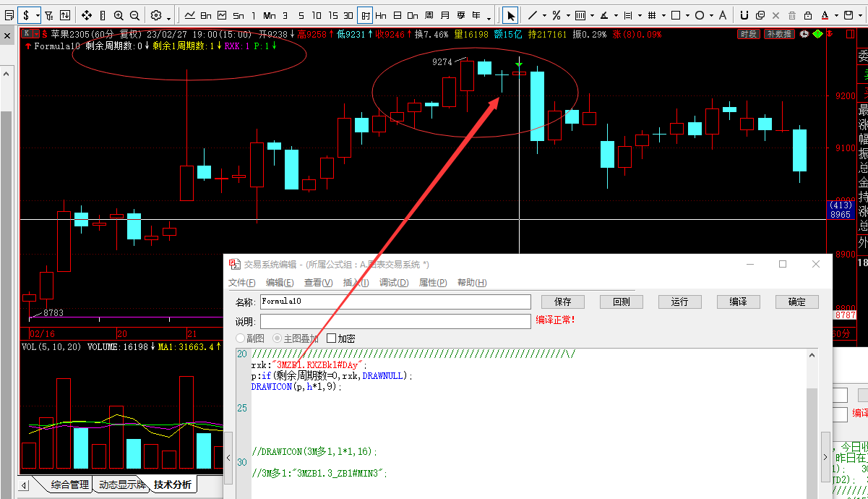Click the 运行 run button

679,302
